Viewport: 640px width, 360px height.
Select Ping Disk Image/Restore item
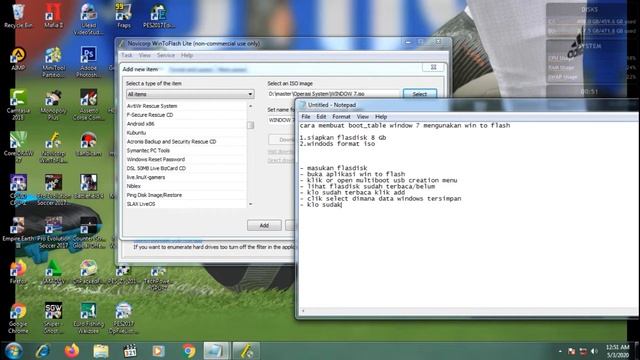click(x=186, y=195)
